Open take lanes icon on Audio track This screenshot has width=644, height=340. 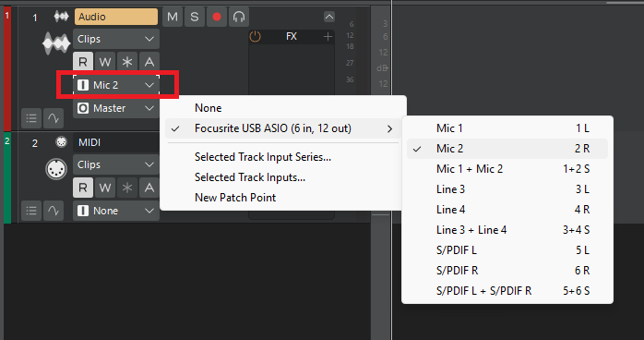(31, 118)
